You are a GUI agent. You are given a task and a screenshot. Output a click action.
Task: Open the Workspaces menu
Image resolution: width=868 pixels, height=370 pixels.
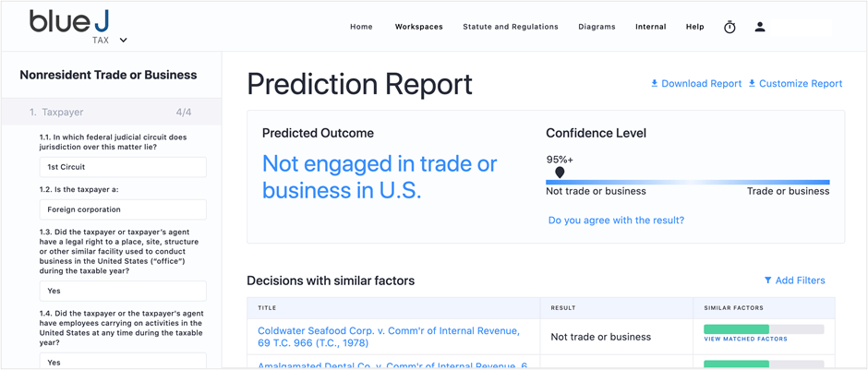point(418,27)
